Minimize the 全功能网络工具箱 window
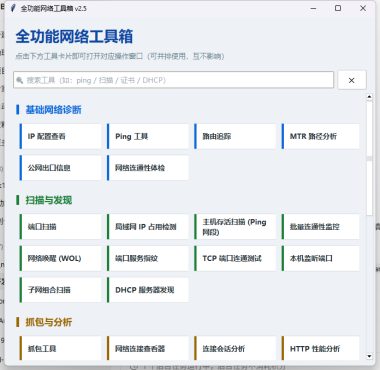The image size is (380, 370). pos(313,8)
